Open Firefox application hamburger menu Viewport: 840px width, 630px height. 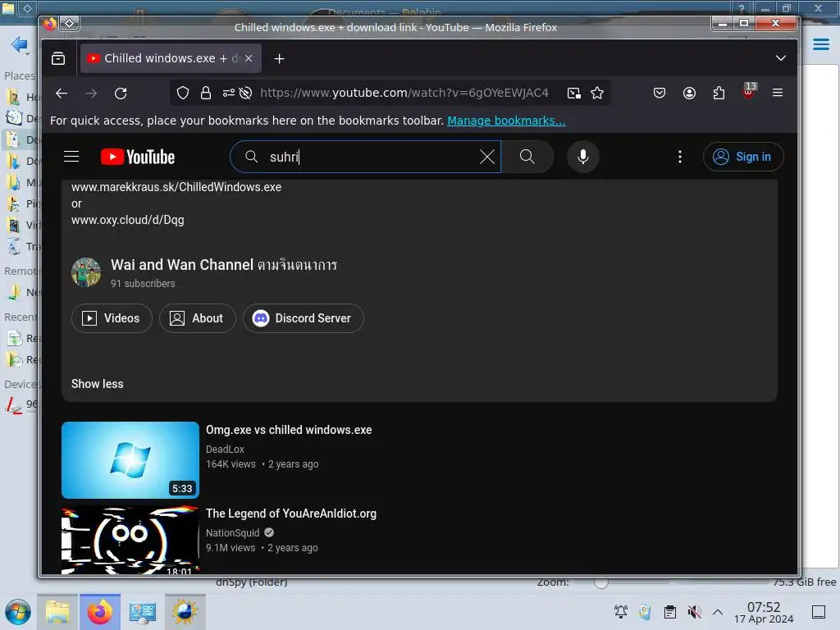click(x=778, y=93)
